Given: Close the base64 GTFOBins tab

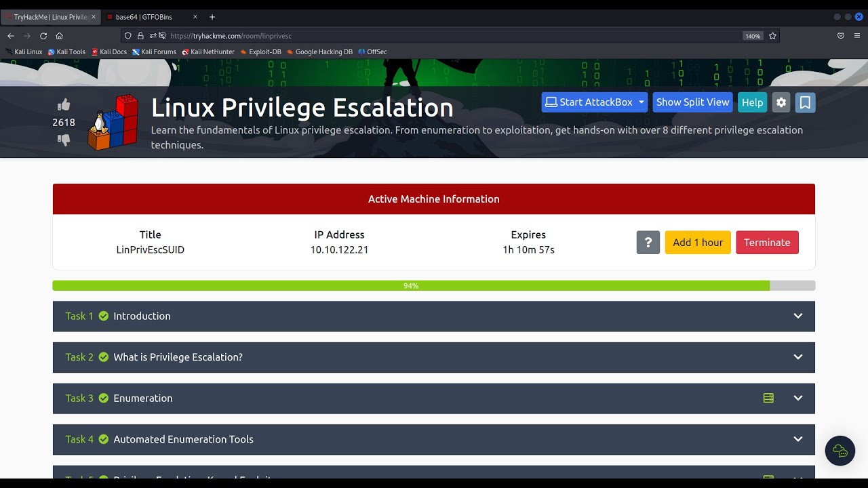Looking at the screenshot, I should 195,17.
